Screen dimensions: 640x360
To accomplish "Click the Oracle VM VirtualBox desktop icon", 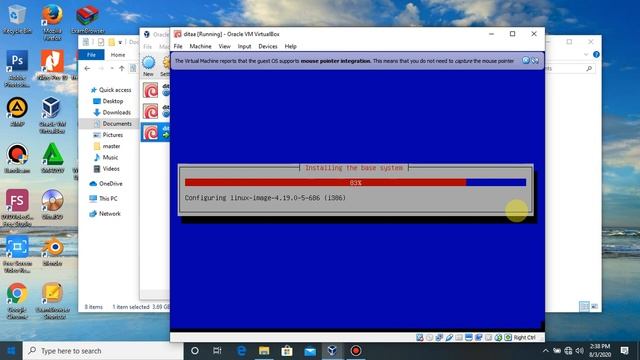I will [x=52, y=115].
